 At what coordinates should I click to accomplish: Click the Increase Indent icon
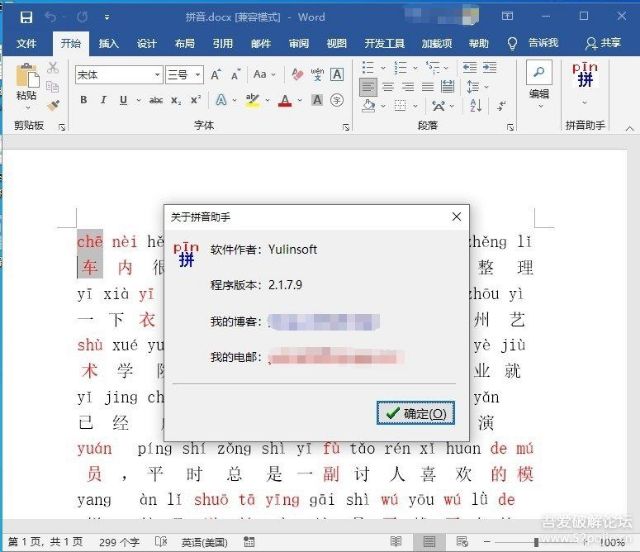click(x=489, y=67)
